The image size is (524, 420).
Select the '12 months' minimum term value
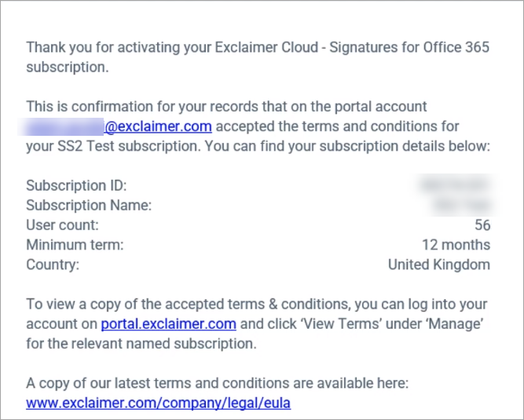[456, 245]
